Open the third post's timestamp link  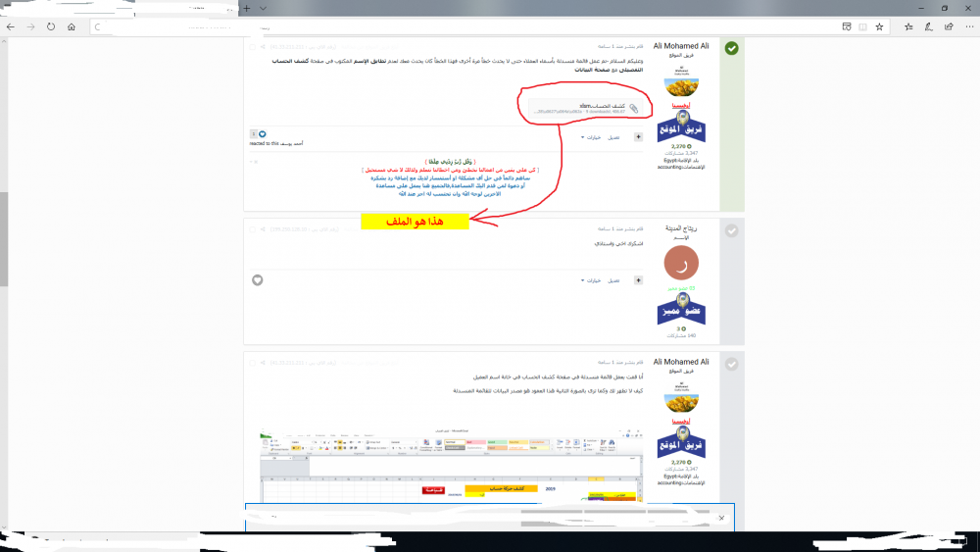tap(620, 363)
